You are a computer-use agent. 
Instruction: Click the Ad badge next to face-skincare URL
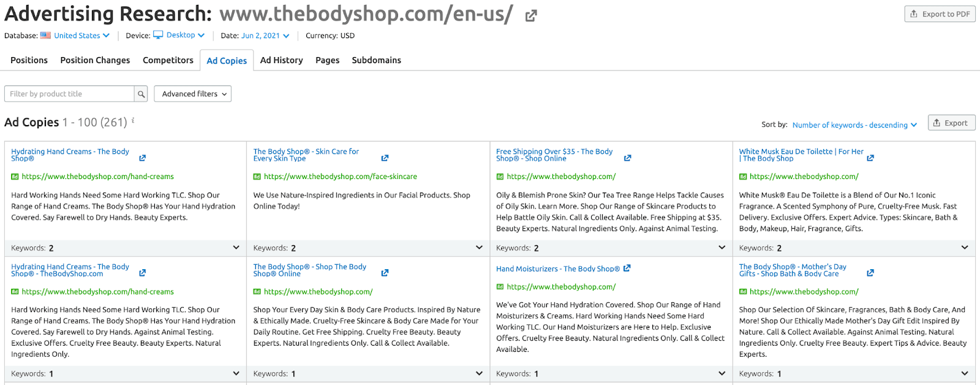[257, 177]
